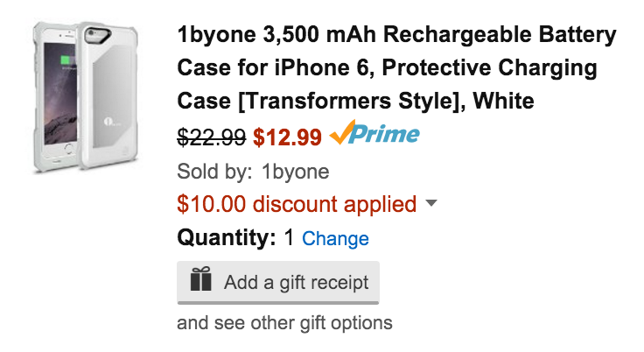Click the '[Transformers Style], White' title line
This screenshot has width=644, height=352.
tap(355, 102)
